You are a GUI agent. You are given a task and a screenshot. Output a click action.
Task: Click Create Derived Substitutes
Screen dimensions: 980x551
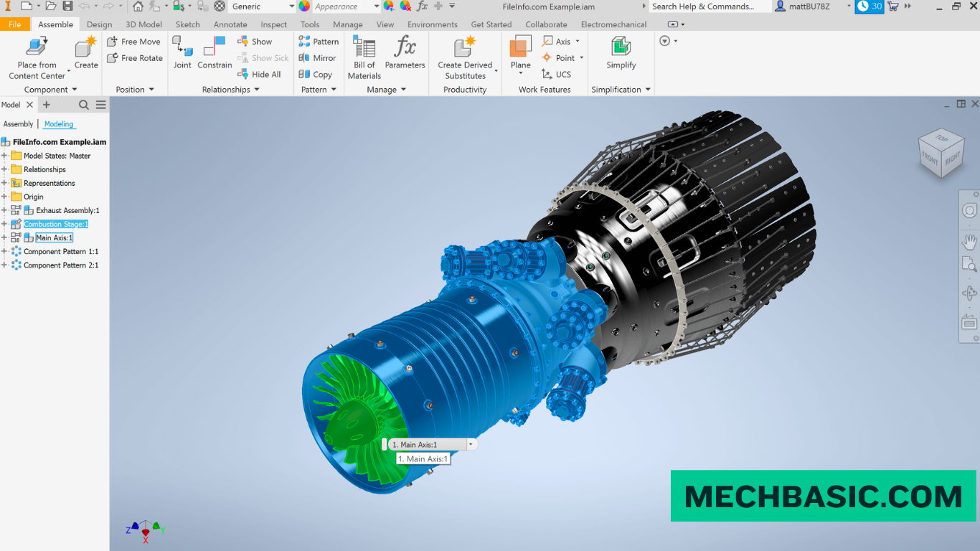click(x=466, y=59)
